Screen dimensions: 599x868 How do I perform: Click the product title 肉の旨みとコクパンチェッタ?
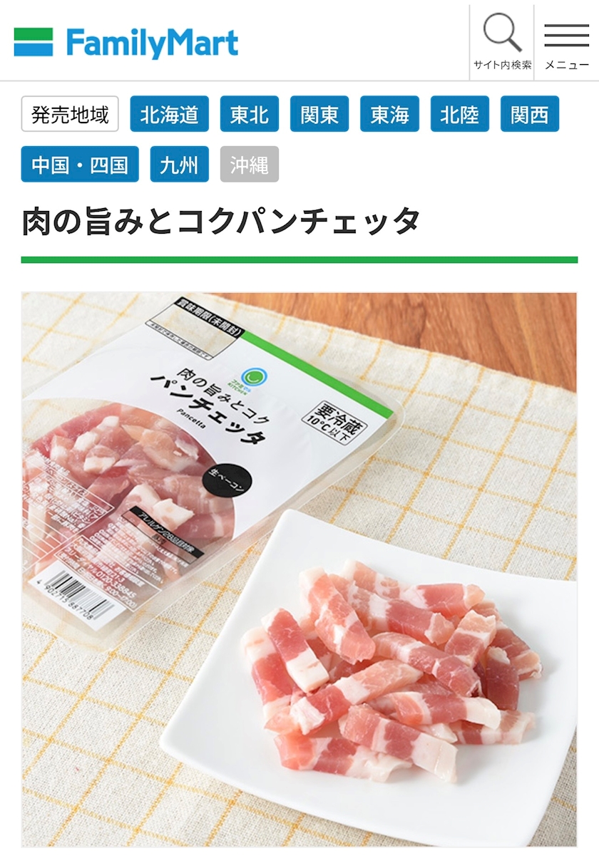click(x=220, y=222)
